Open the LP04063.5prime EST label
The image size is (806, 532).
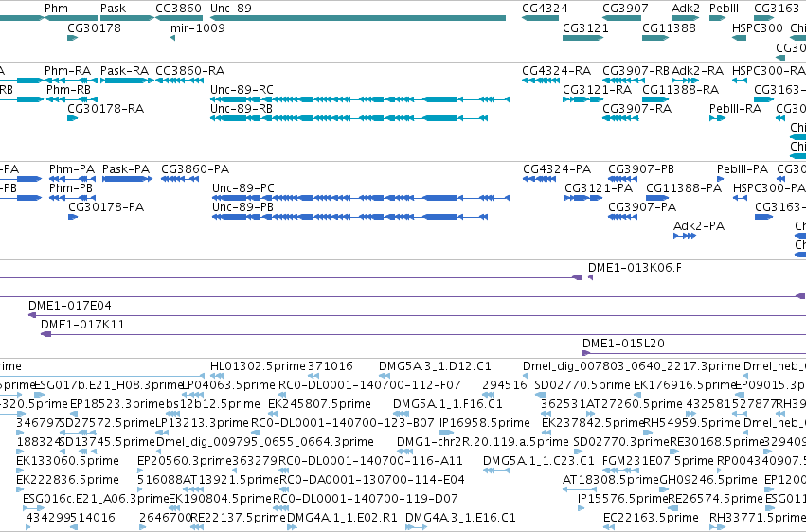(229, 385)
